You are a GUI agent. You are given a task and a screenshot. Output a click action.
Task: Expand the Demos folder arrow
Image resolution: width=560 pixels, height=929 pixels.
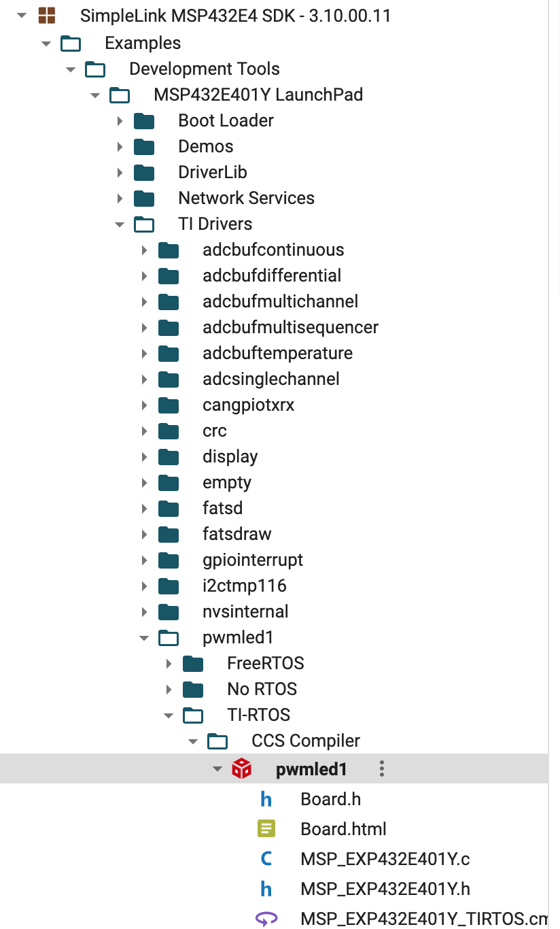(x=120, y=147)
